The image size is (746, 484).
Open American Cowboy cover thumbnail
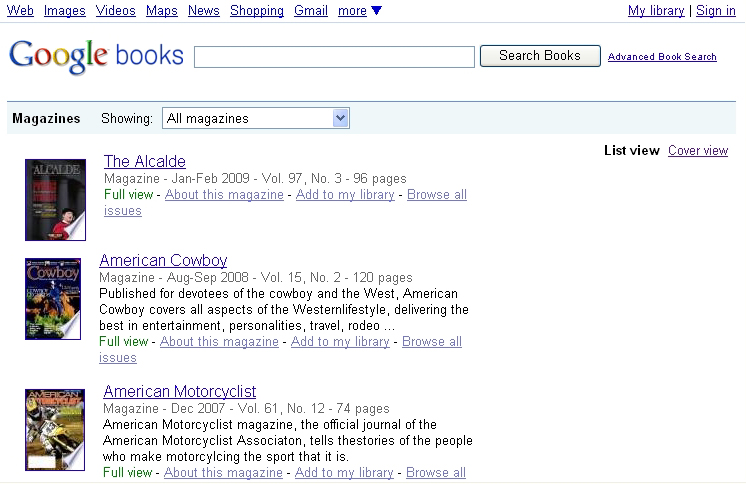pos(53,299)
